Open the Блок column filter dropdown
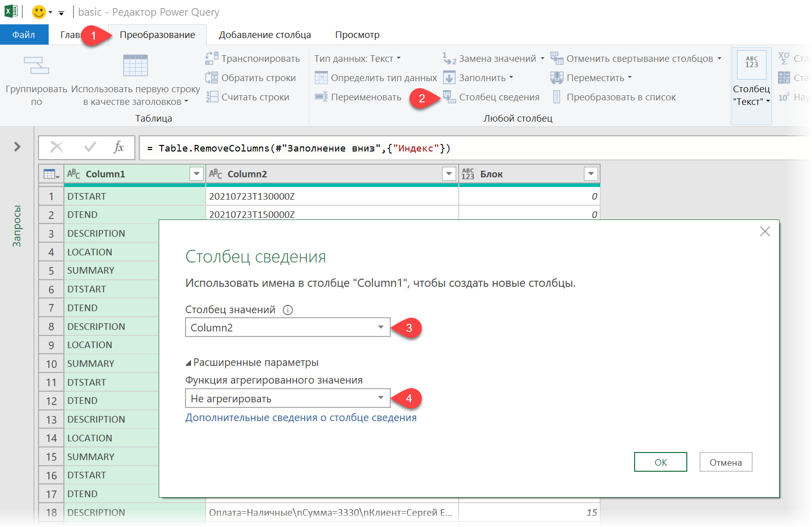812x527 pixels. coord(591,174)
